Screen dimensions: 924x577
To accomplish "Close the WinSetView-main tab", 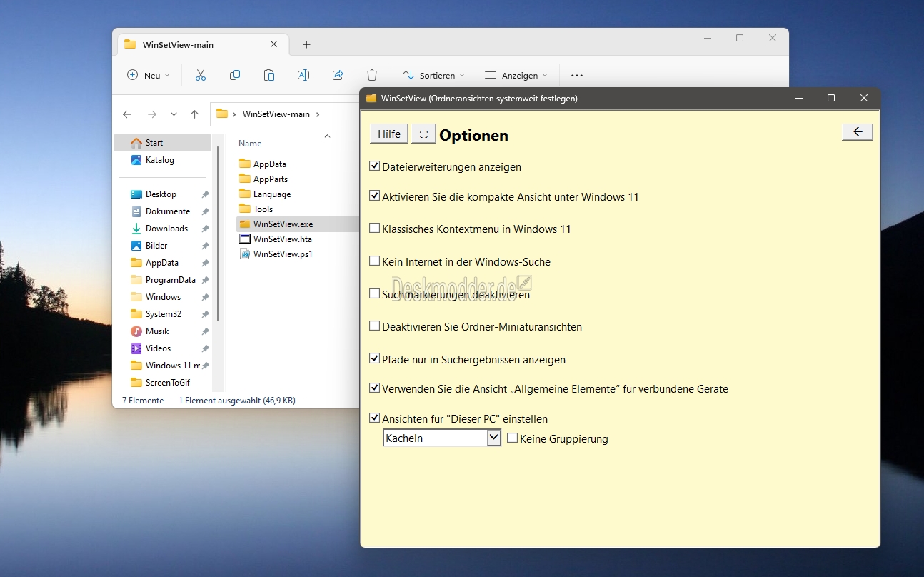I will 273,44.
